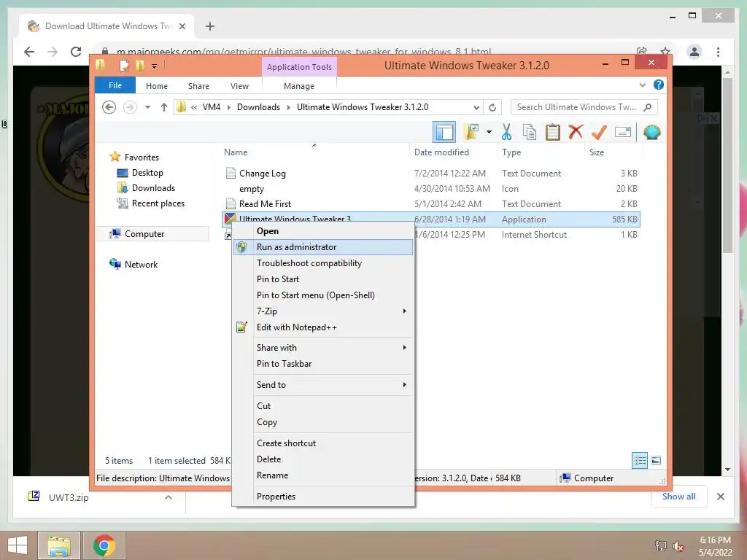Click Chrome reload page button
Image resolution: width=747 pixels, height=560 pixels.
76,52
